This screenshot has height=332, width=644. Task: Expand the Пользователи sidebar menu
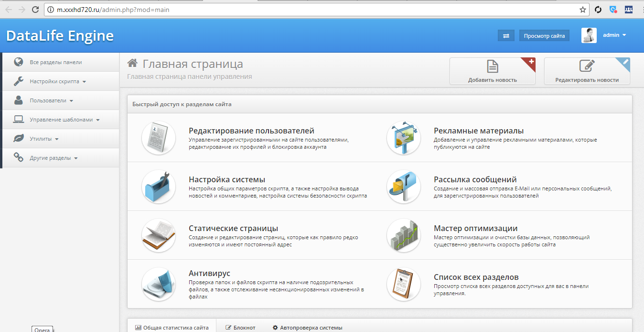point(51,100)
